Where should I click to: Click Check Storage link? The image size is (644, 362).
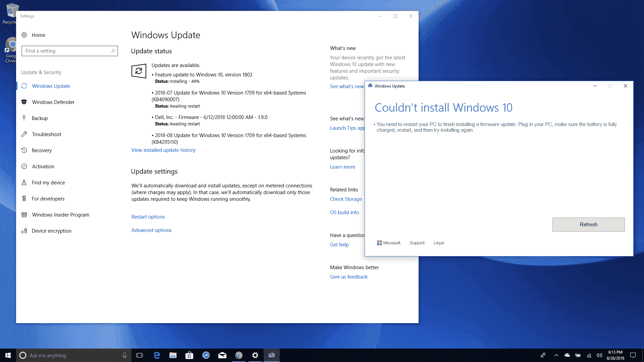(x=346, y=199)
